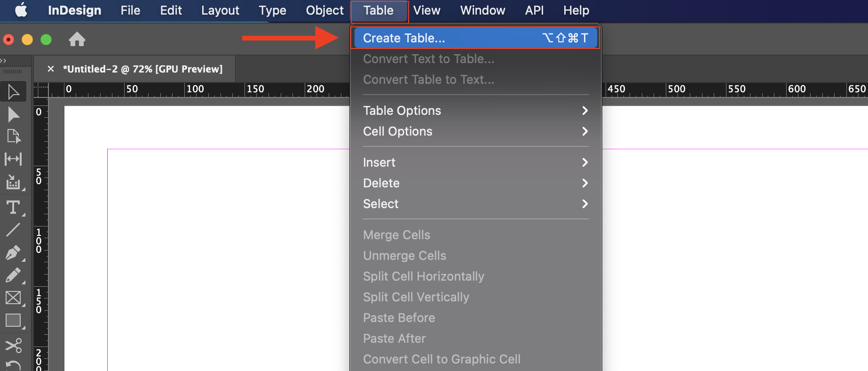Open the Object menu
This screenshot has width=868, height=371.
pyautogui.click(x=325, y=10)
